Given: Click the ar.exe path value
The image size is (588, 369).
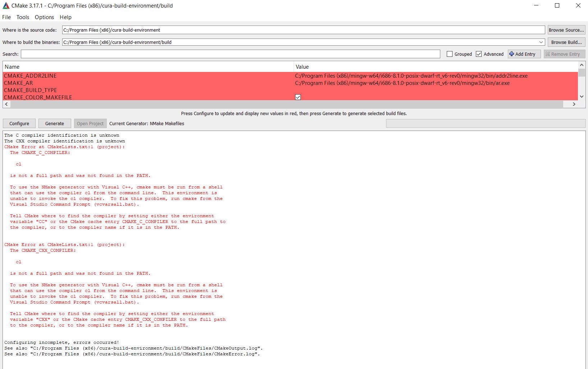Looking at the screenshot, I should pos(402,83).
